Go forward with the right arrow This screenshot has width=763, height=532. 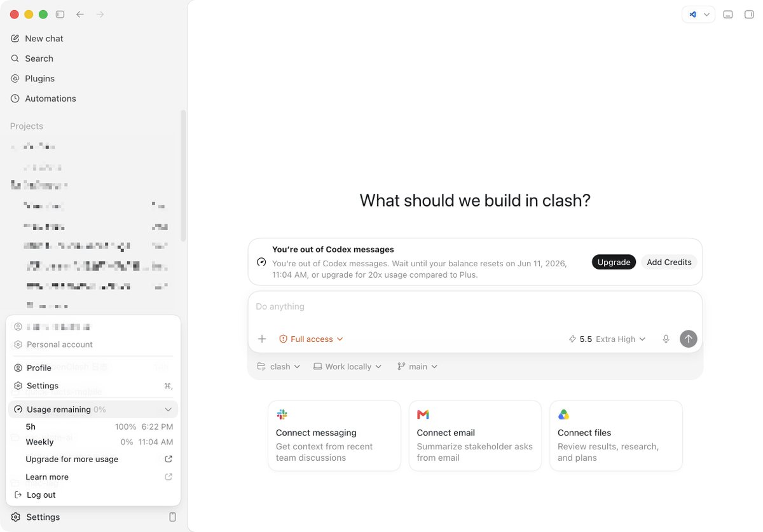100,14
